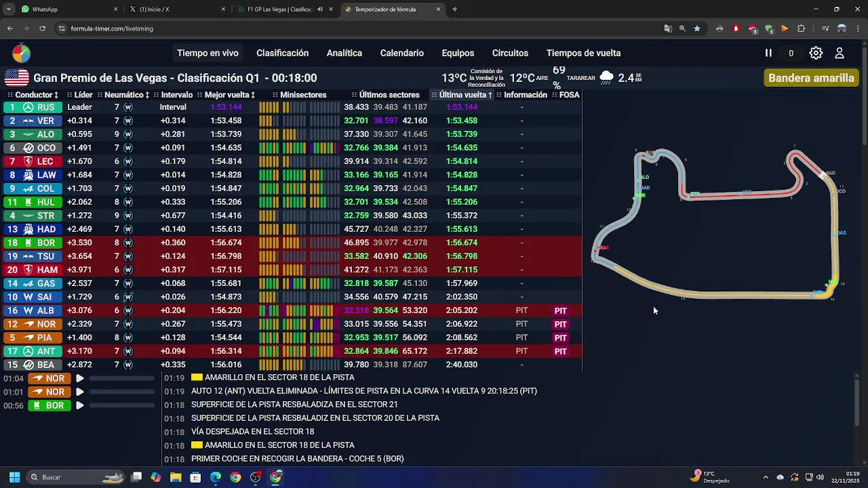This screenshot has width=868, height=488.
Task: Switch to the F1 GP Las Vegas tab
Action: click(x=285, y=9)
